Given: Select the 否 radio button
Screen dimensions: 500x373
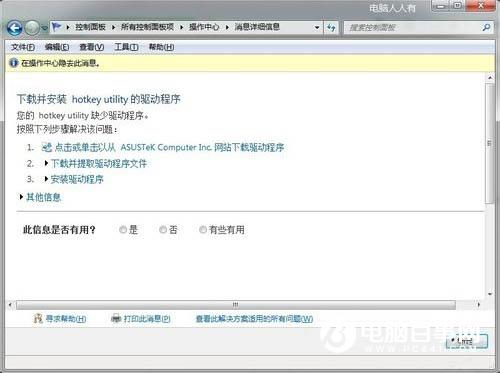Looking at the screenshot, I should (163, 230).
